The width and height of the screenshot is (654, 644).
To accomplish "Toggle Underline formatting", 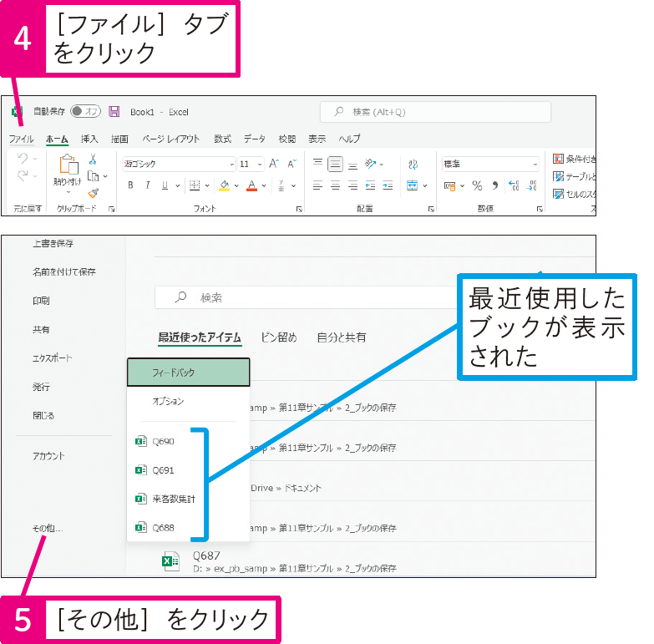I will click(x=165, y=185).
